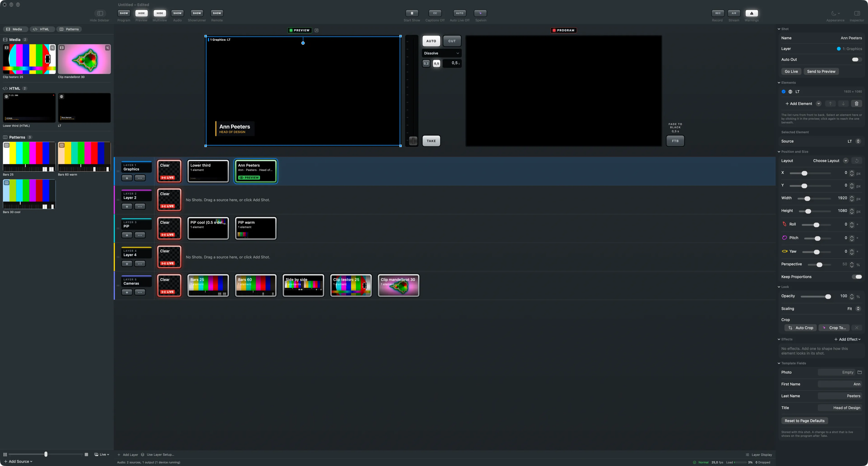Click the Last Name Peeters input field

[840, 396]
